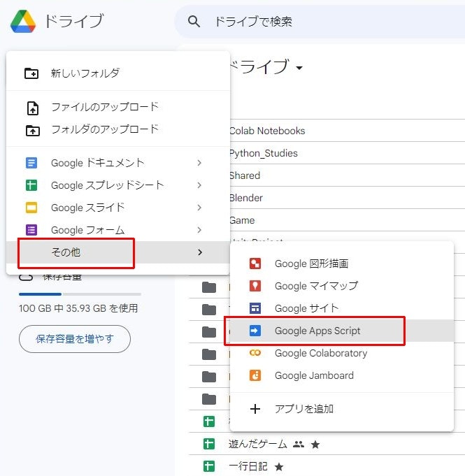Open the その他 submenu
Viewport: 465px width, 476px height.
point(118,252)
